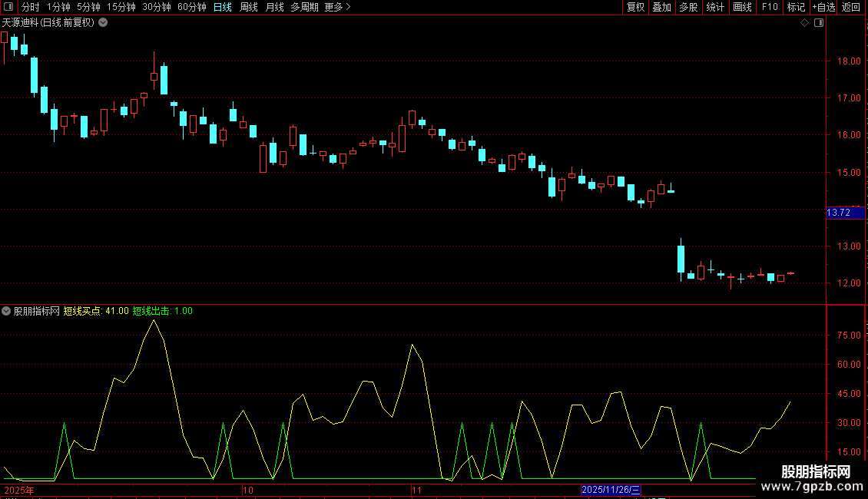The image size is (868, 499).
Task: Select the 60分钟 period
Action: pyautogui.click(x=191, y=7)
